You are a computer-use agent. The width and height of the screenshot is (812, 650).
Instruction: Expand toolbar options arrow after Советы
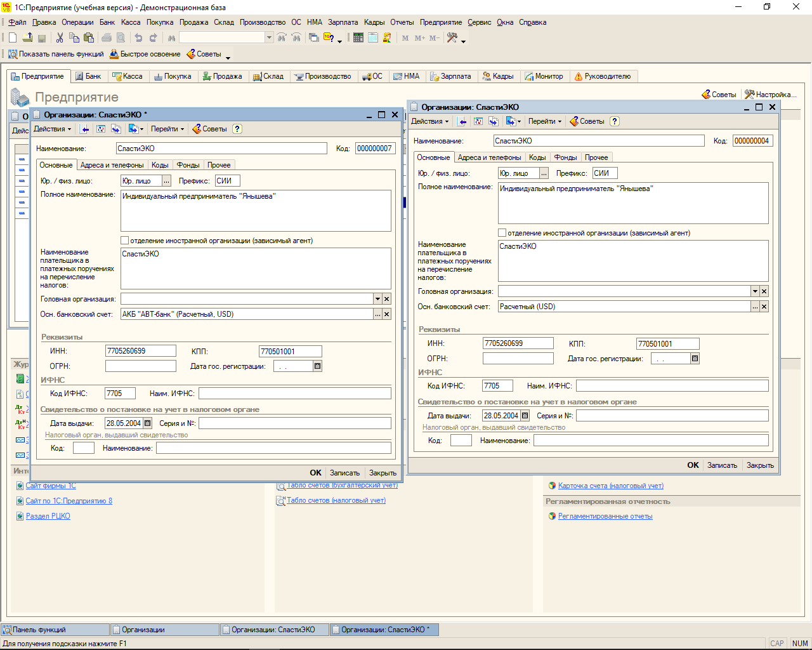tap(228, 57)
